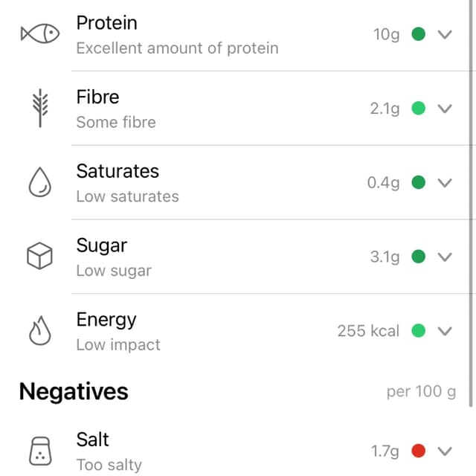The height and width of the screenshot is (476, 476).
Task: Expand the Saturates details chevron
Action: point(445,183)
